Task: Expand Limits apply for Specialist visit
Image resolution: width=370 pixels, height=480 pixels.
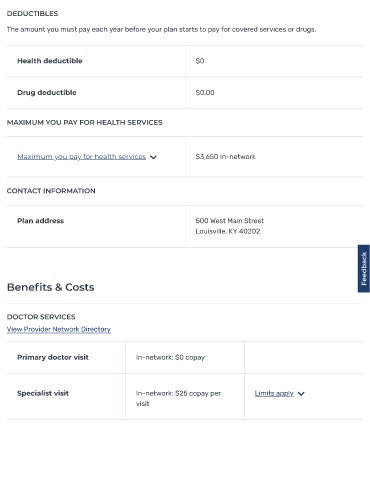Action: point(274,393)
